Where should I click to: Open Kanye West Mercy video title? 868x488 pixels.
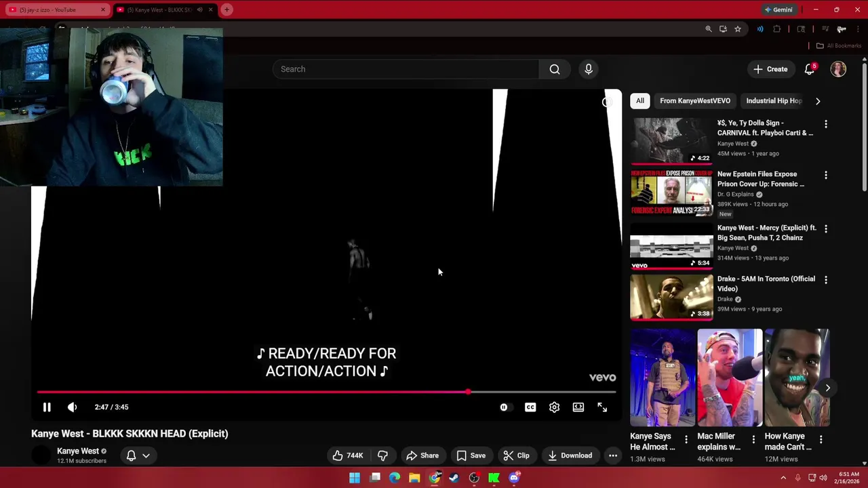coord(766,233)
